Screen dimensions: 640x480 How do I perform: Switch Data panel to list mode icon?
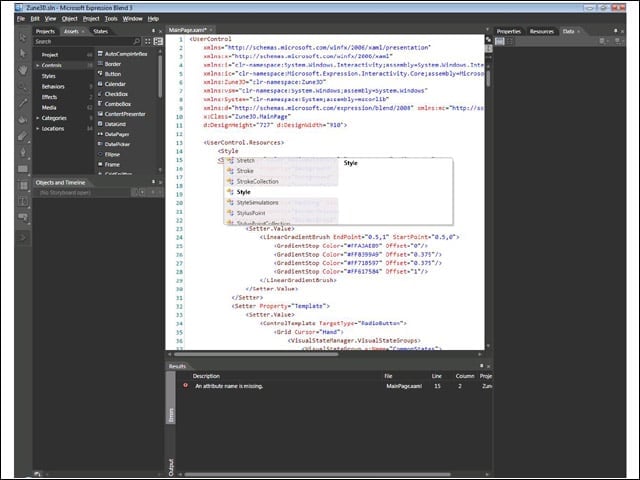500,41
